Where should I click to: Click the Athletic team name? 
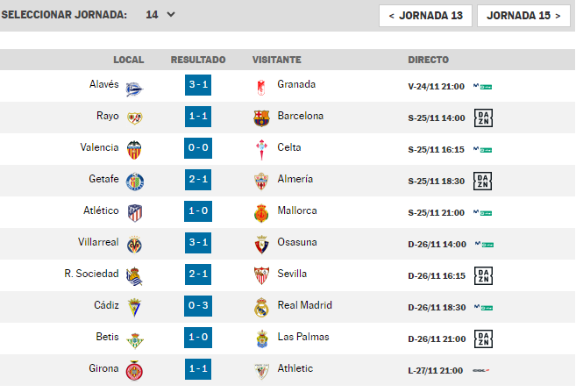[295, 368]
